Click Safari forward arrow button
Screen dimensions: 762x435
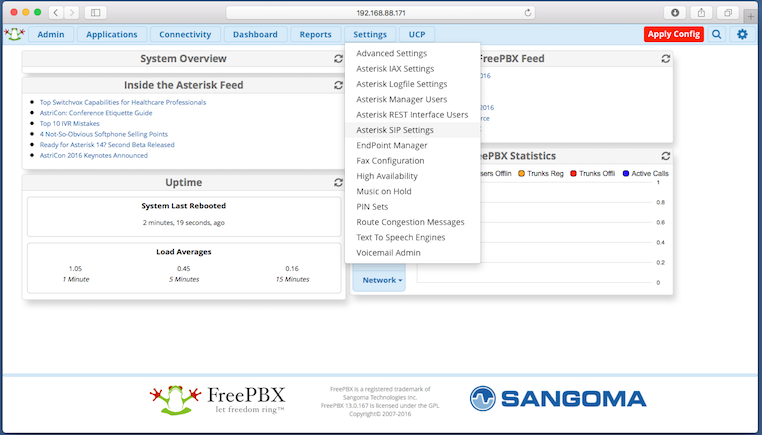(x=71, y=13)
